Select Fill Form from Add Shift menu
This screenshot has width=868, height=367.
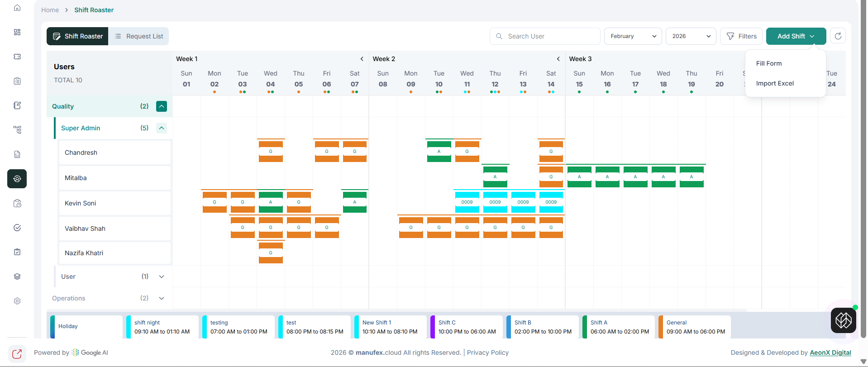769,63
